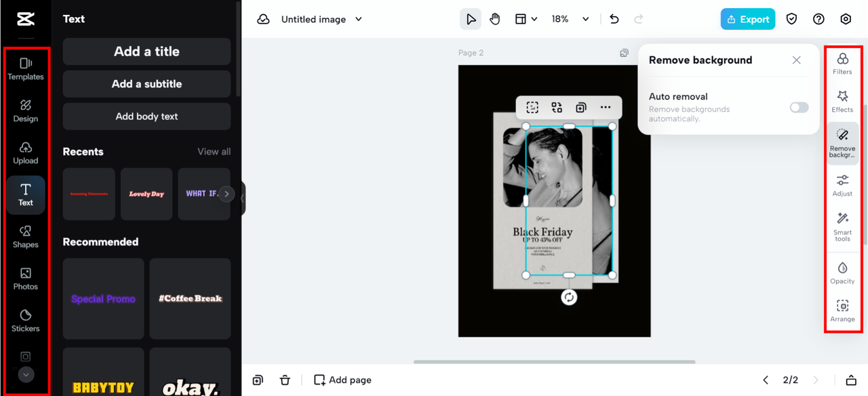
Task: Duplicate page icon in bottom bar
Action: click(x=258, y=380)
